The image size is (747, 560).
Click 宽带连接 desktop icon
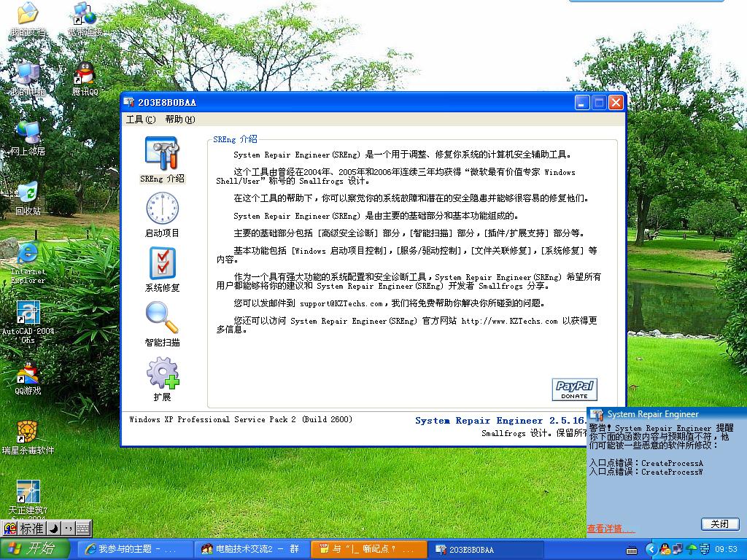click(x=85, y=20)
